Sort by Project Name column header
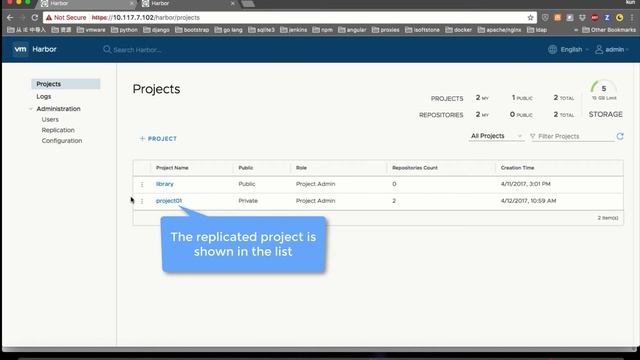Viewport: 640px width, 360px height. (x=172, y=168)
